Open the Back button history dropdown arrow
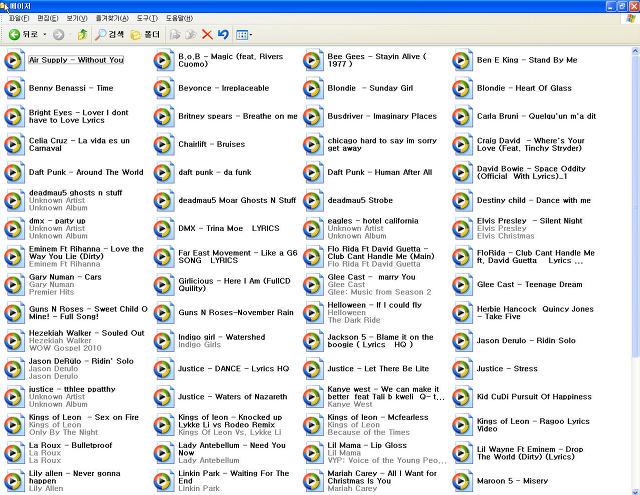 pyautogui.click(x=45, y=35)
